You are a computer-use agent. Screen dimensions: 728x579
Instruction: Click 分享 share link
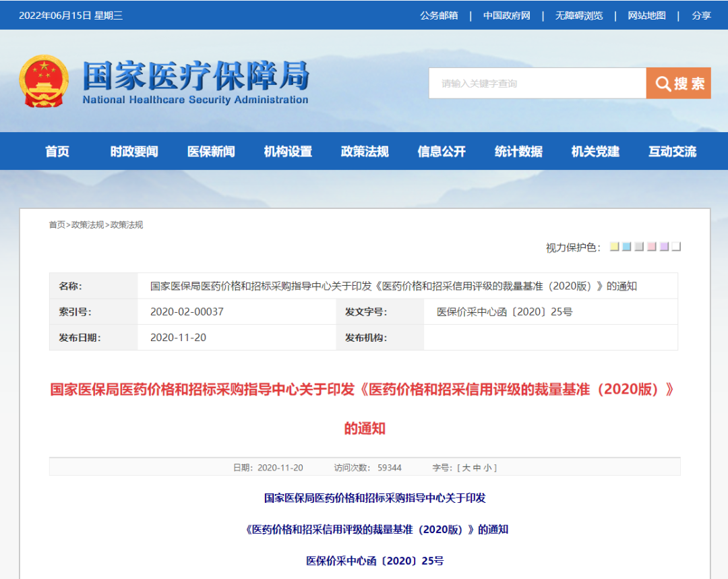tap(701, 16)
